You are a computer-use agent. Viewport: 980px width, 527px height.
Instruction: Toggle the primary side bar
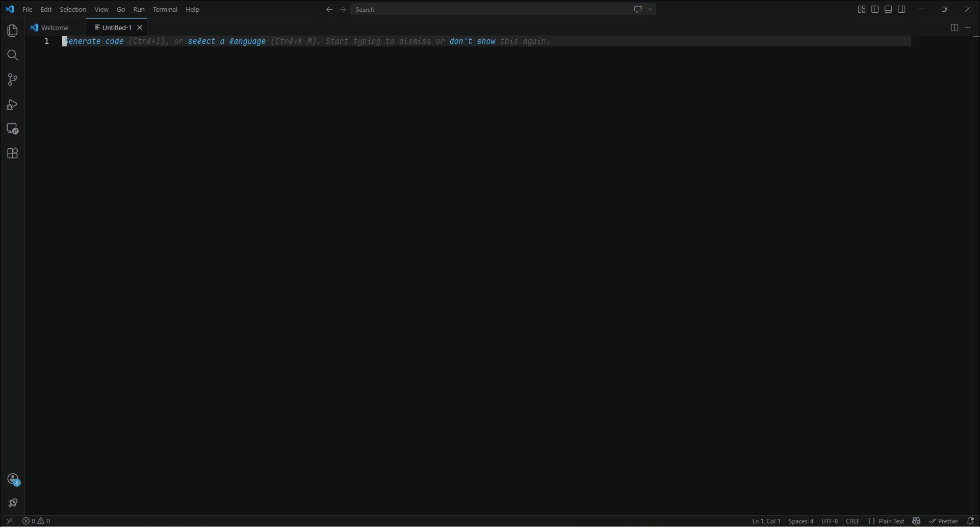(x=875, y=9)
